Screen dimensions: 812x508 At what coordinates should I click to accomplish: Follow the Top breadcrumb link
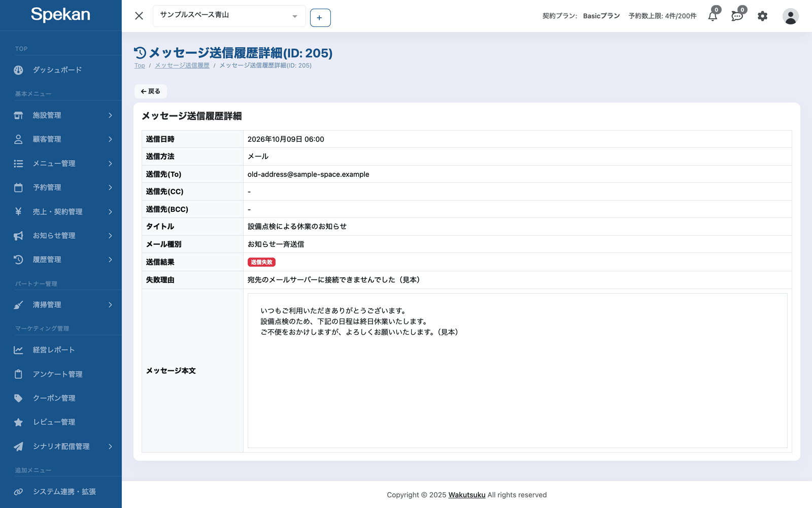point(140,66)
